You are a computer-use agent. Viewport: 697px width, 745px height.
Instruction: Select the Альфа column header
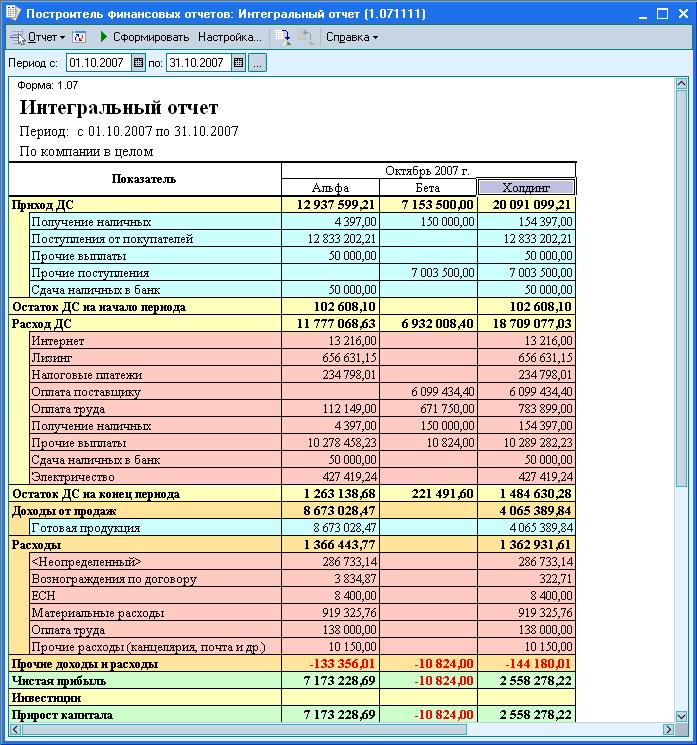tap(330, 188)
